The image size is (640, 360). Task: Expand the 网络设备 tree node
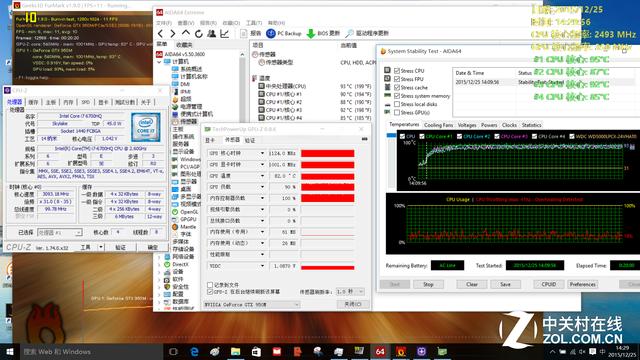click(x=159, y=257)
